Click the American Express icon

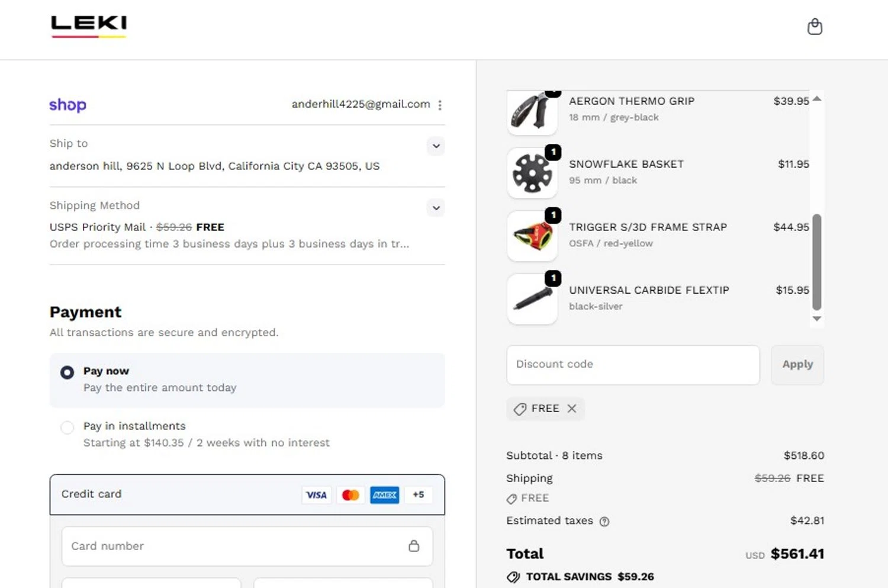(385, 495)
